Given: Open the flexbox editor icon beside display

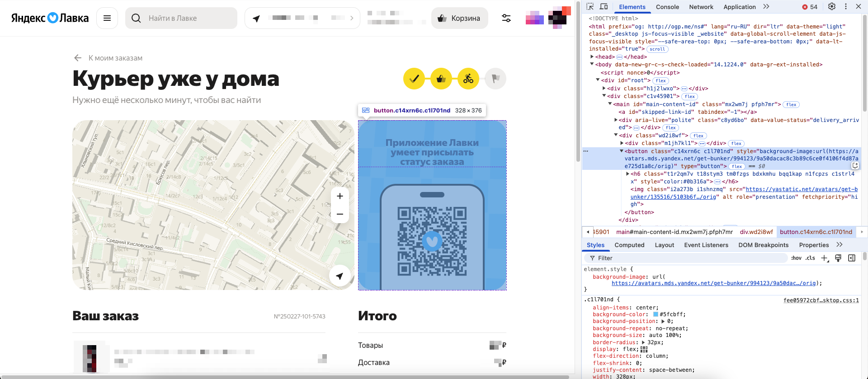Looking at the screenshot, I should pos(644,349).
